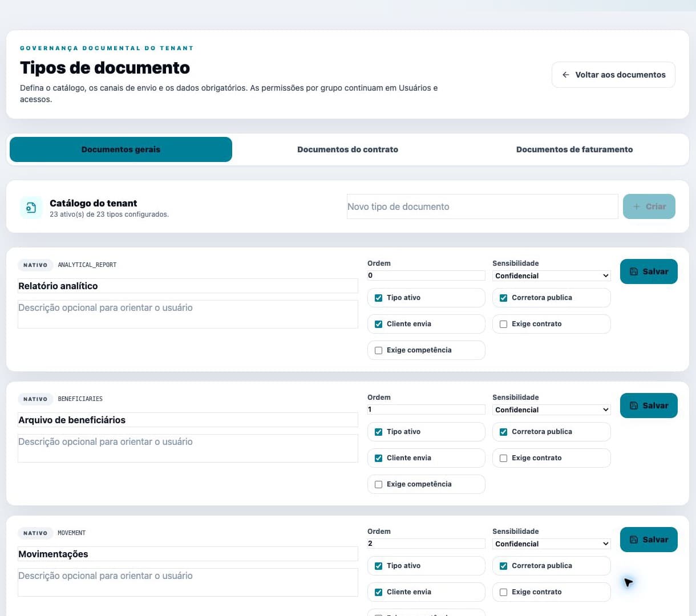Screen dimensions: 696x616
Task: Click the back arrow icon in Voltar aos documentos
Action: (565, 75)
